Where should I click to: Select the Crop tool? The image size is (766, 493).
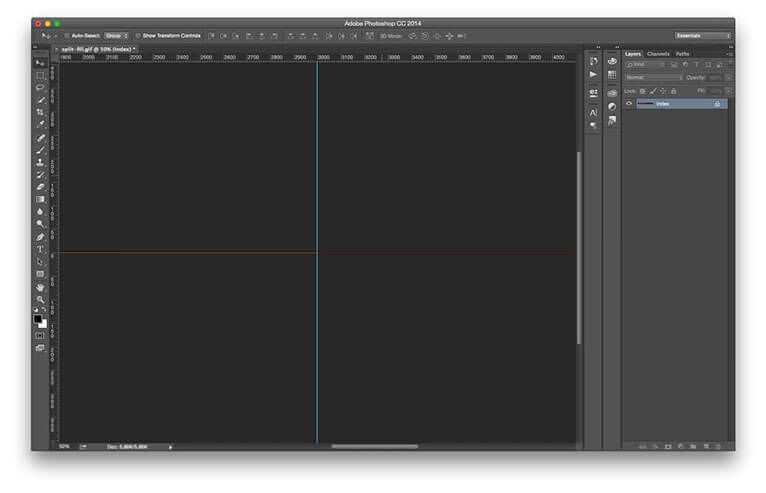(40, 112)
